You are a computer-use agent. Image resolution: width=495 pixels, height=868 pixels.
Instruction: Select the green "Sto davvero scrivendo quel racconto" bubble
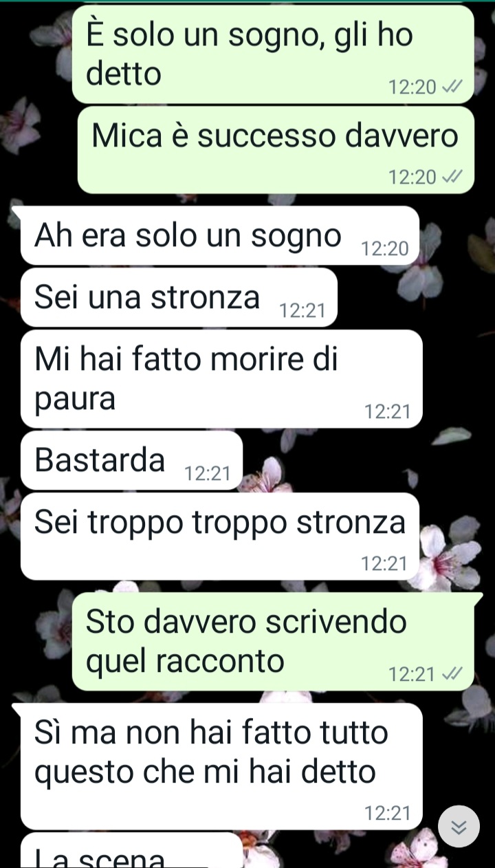tap(273, 641)
